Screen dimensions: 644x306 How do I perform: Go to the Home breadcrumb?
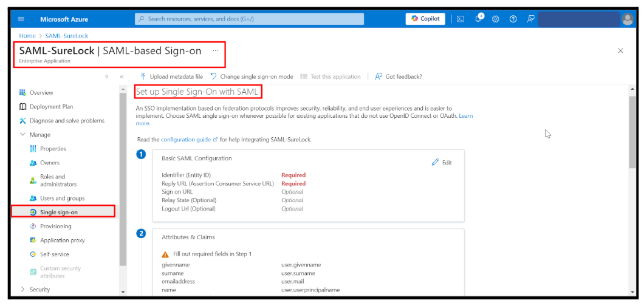click(27, 36)
